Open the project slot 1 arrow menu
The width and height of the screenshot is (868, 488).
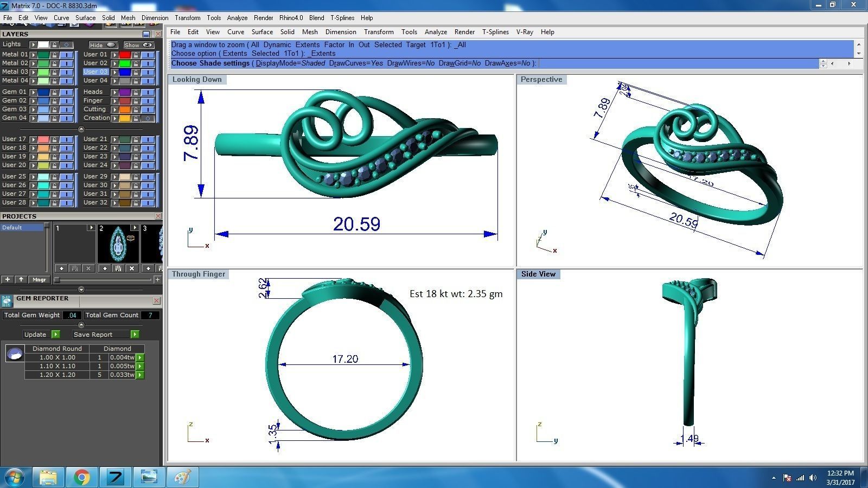(x=91, y=228)
